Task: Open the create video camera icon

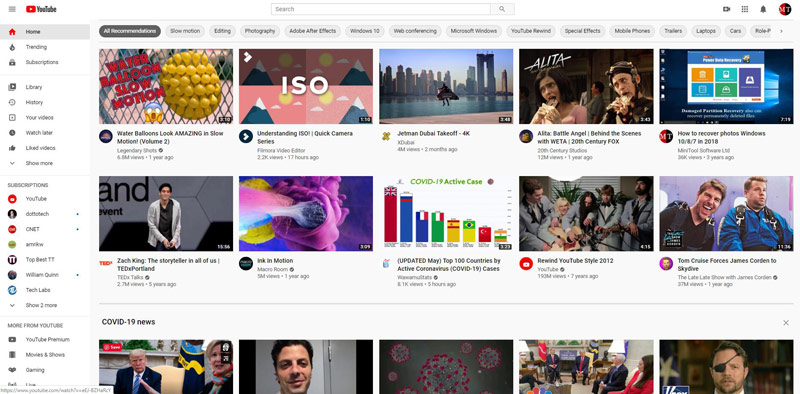Action: coord(727,9)
